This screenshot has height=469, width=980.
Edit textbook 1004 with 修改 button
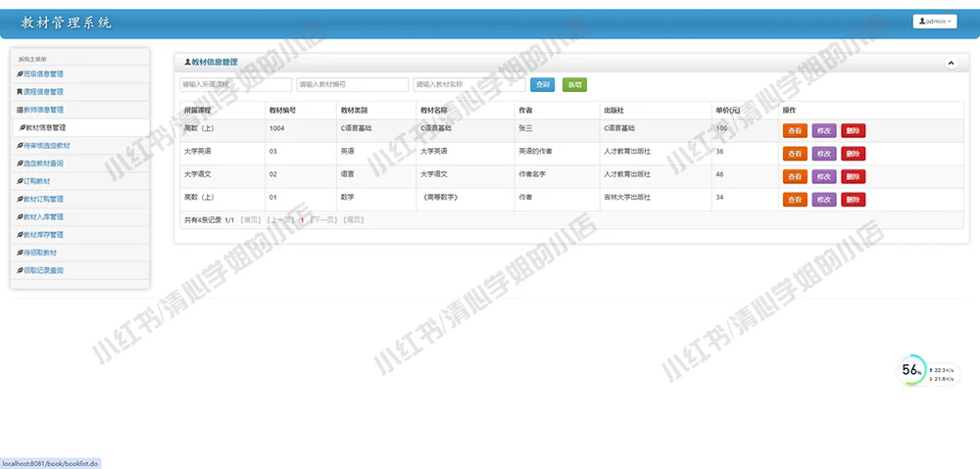click(824, 130)
